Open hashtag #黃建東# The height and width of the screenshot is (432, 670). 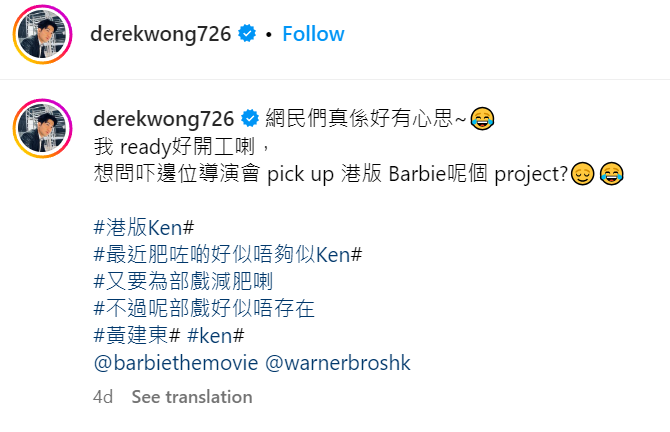[x=137, y=335]
